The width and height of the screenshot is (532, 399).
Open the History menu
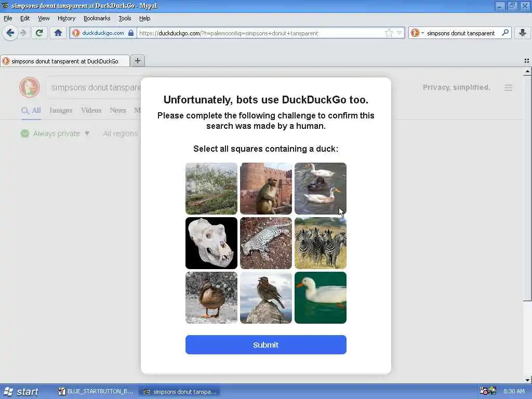(66, 18)
